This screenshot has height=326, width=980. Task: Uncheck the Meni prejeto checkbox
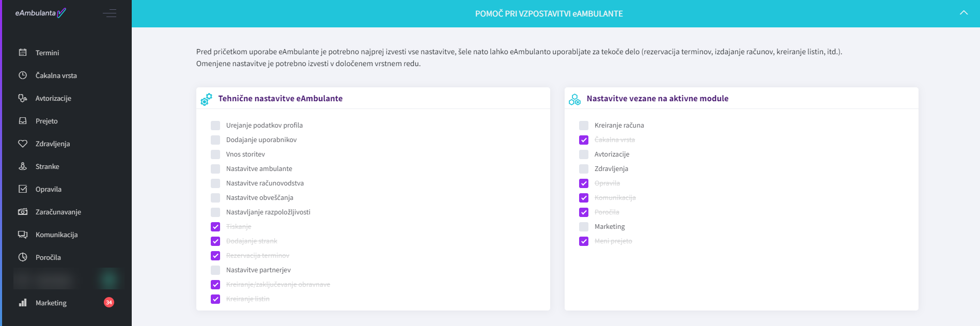(x=584, y=241)
